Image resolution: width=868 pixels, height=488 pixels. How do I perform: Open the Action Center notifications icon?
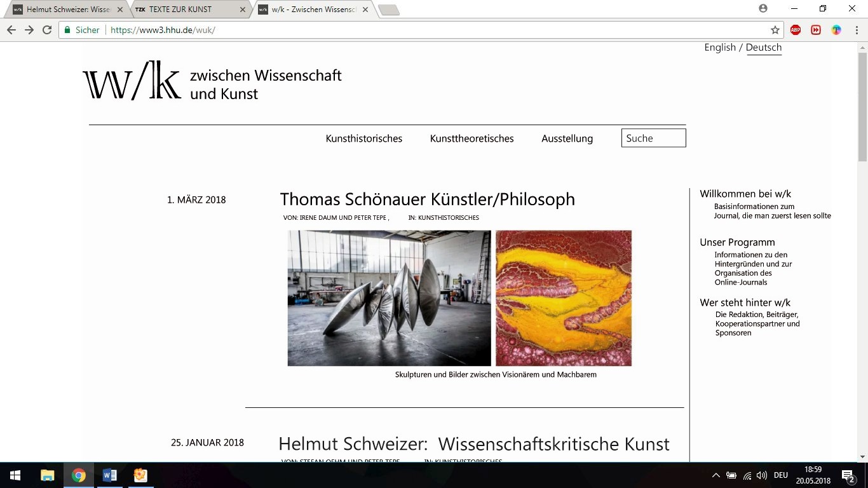click(848, 475)
